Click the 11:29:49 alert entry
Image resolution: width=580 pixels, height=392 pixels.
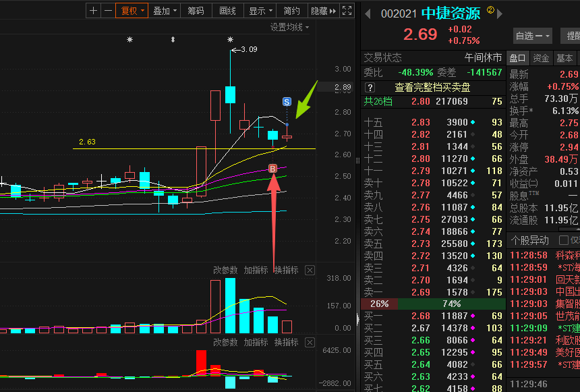coord(544,352)
